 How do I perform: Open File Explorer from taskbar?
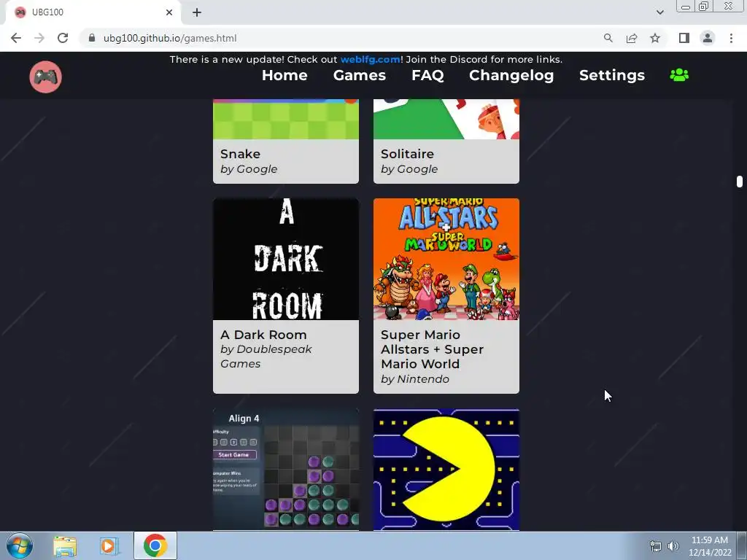click(65, 546)
